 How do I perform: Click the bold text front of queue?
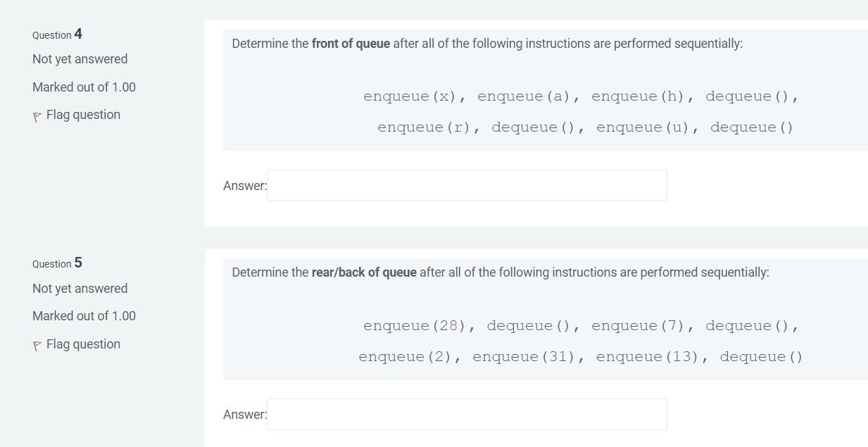click(351, 43)
